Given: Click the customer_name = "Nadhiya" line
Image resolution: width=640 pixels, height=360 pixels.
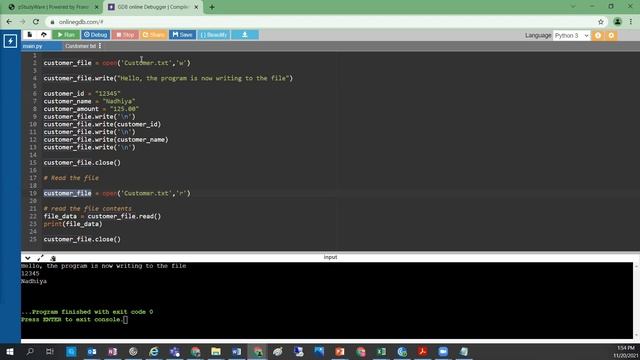Looking at the screenshot, I should pyautogui.click(x=89, y=101).
